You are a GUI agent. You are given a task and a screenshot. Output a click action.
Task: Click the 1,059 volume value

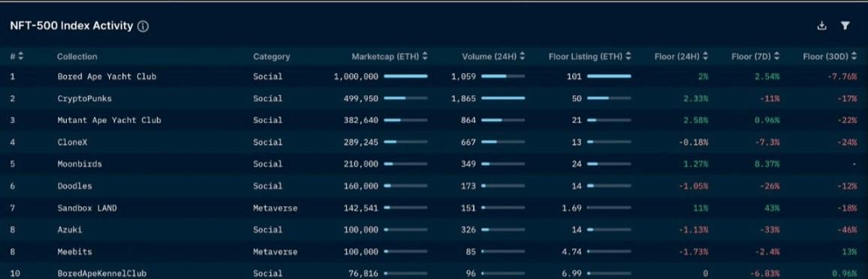(463, 77)
